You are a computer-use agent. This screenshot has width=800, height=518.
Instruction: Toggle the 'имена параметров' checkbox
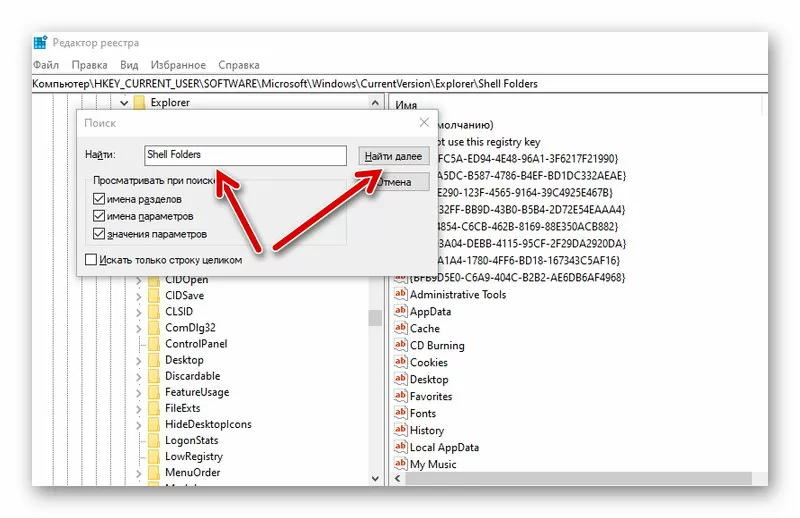(98, 217)
